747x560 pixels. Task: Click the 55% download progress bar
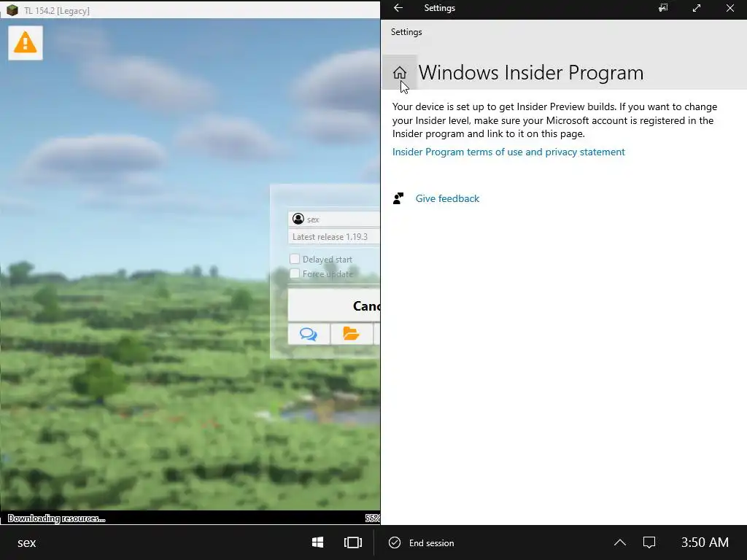[x=190, y=518]
